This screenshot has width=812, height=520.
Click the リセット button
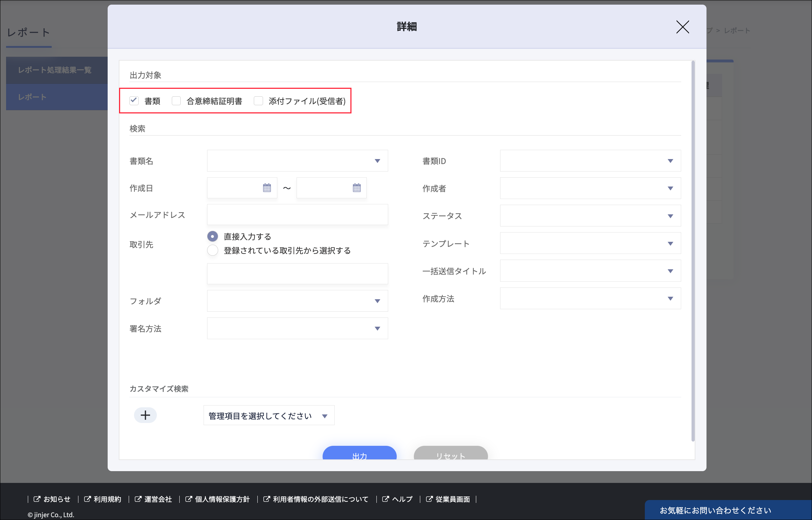point(451,454)
